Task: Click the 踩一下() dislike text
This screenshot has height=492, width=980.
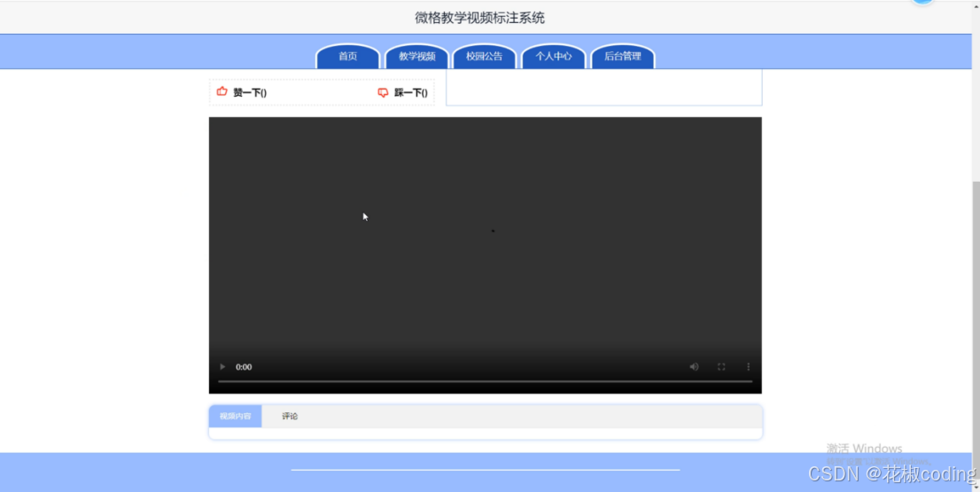Action: 411,92
